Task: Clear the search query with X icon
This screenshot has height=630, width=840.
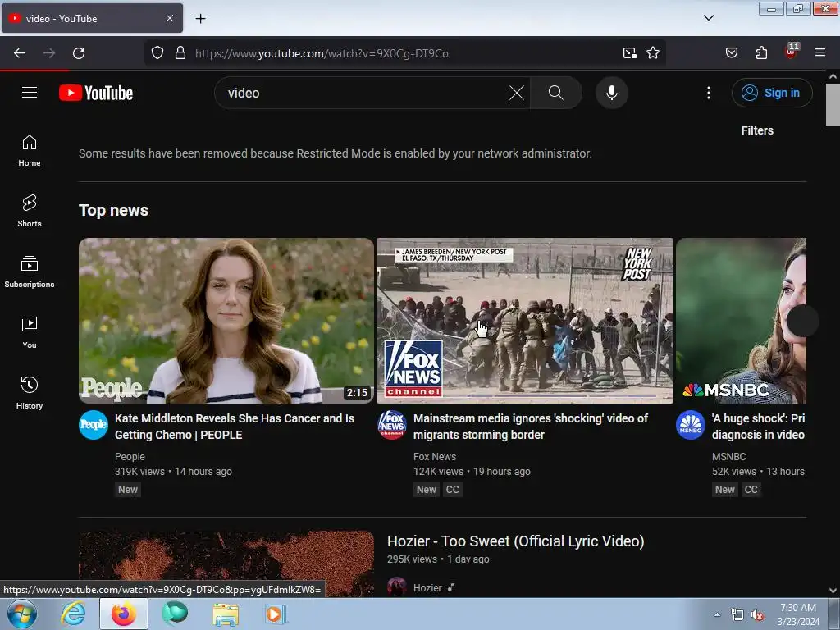Action: (x=517, y=93)
